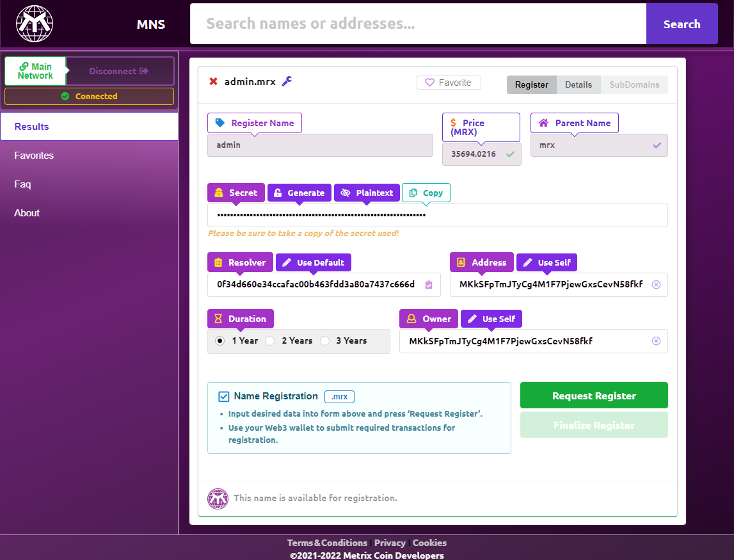This screenshot has width=734, height=560.
Task: Click the checkmark in the Parent Name field
Action: pos(657,145)
